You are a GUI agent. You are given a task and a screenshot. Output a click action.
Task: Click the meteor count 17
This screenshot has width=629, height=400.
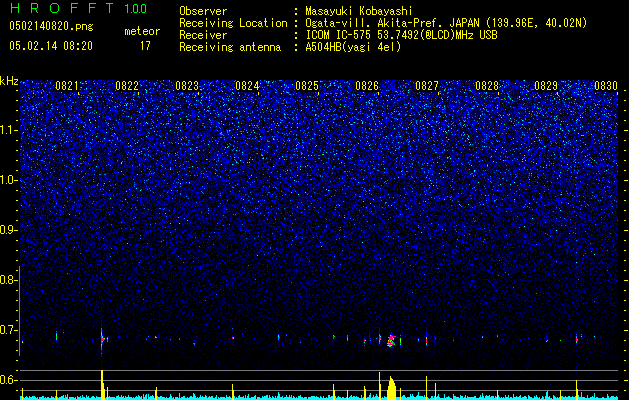click(x=145, y=46)
